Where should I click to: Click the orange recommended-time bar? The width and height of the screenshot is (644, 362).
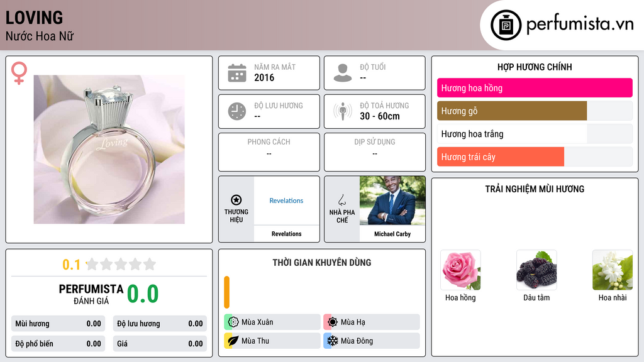(x=226, y=292)
